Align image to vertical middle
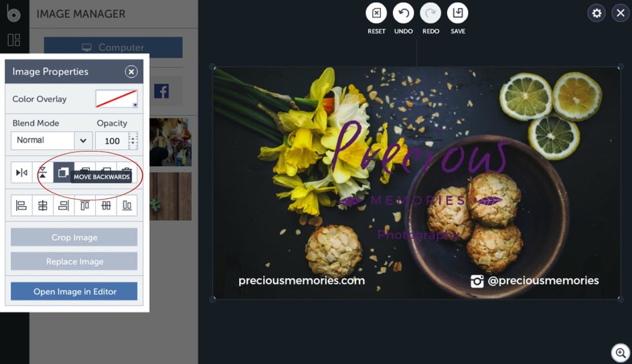 [x=106, y=205]
